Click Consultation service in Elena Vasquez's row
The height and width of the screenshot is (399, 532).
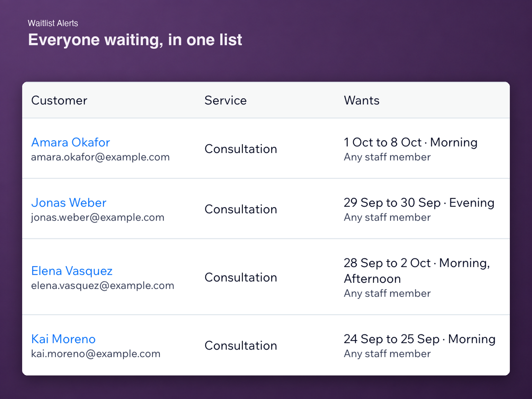click(241, 277)
